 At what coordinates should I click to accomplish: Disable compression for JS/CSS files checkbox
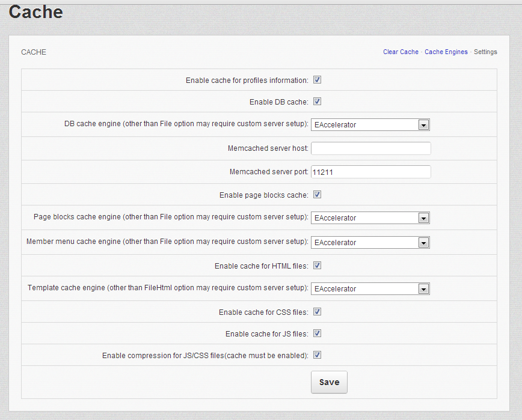pyautogui.click(x=317, y=355)
